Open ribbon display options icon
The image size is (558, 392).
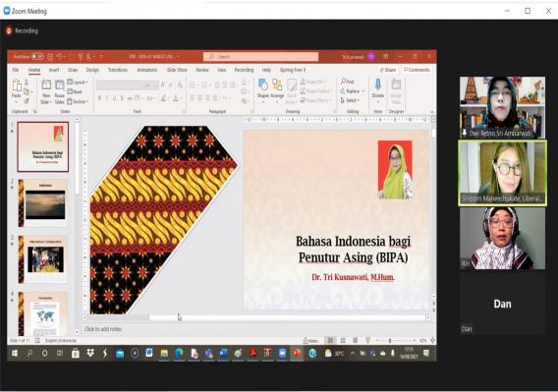click(386, 57)
